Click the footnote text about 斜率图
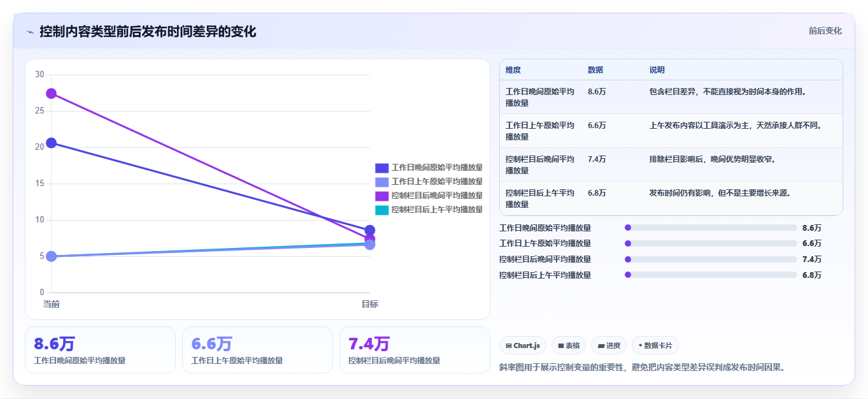Viewport: 868px width, 399px height. [643, 367]
